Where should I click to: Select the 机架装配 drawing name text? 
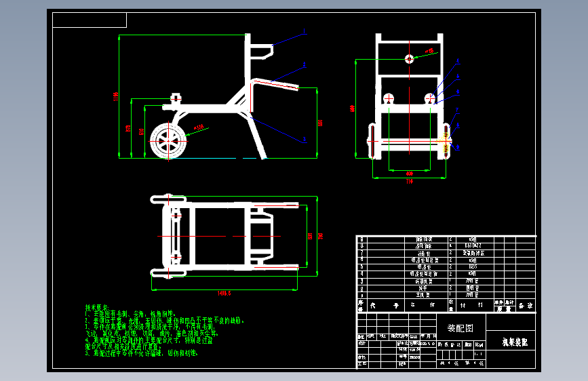click(515, 342)
